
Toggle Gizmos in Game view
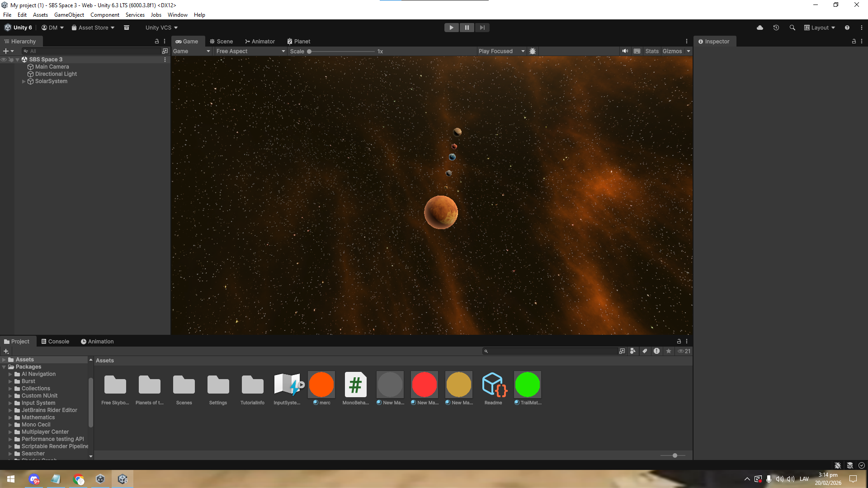point(672,51)
